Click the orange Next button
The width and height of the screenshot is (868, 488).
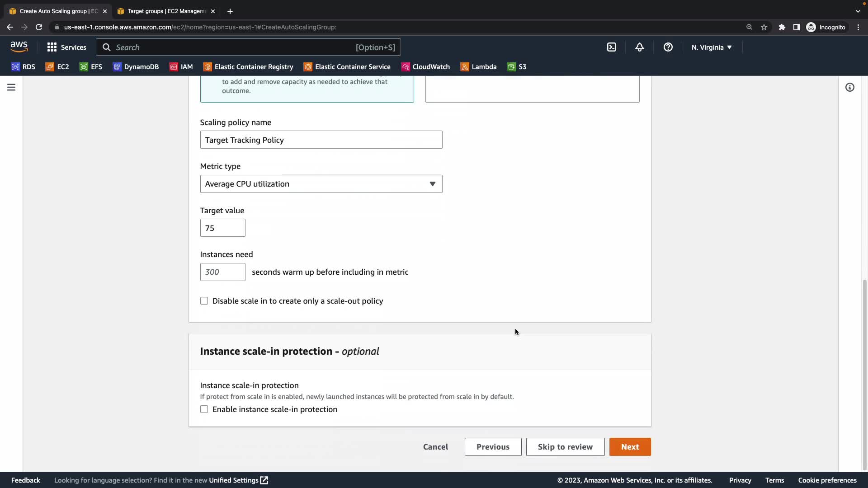630,447
